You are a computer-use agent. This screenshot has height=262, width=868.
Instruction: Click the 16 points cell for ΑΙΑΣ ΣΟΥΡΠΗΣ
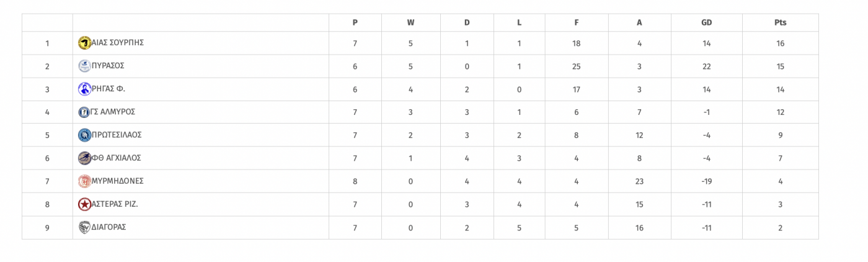[x=780, y=43]
